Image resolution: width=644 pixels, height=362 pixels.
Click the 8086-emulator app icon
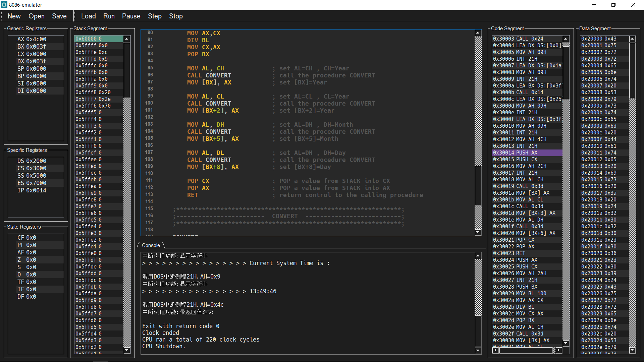coord(4,5)
